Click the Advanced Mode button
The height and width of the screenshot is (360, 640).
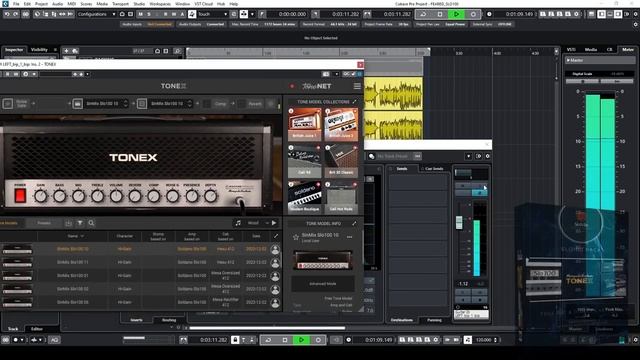(322, 284)
